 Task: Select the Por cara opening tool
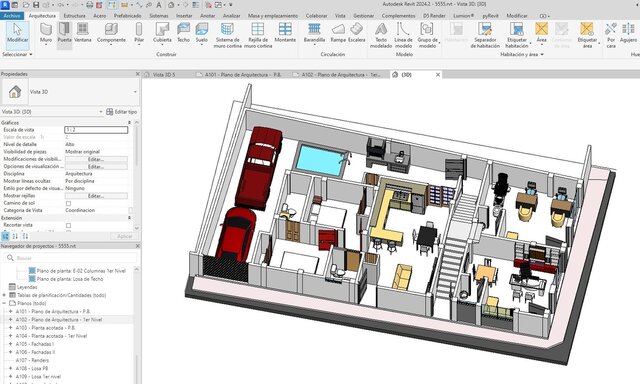click(x=611, y=35)
